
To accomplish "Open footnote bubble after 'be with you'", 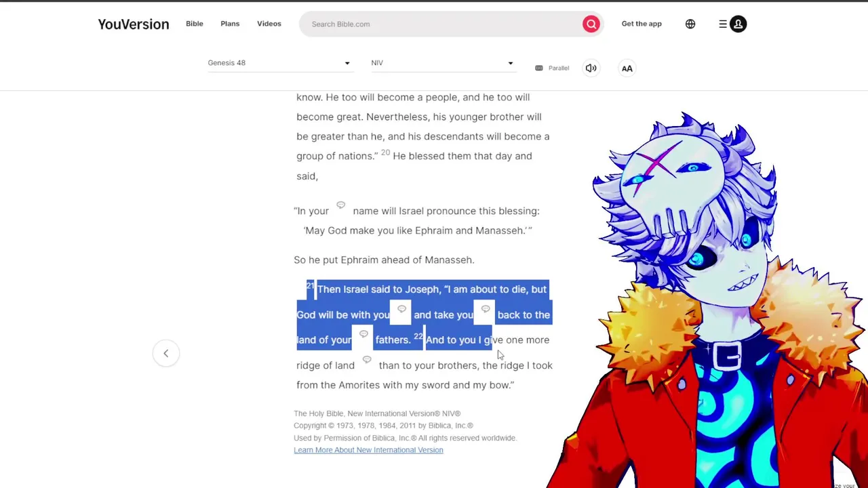I will click(x=401, y=309).
